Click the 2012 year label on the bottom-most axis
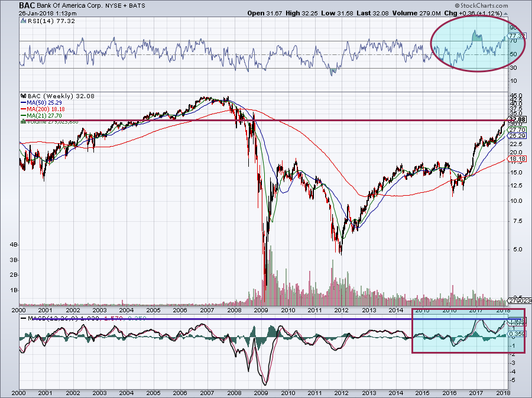532x398 pixels. point(342,393)
